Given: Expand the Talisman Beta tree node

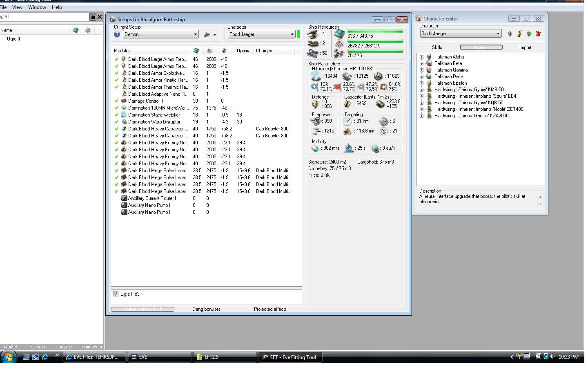Looking at the screenshot, I should point(422,64).
